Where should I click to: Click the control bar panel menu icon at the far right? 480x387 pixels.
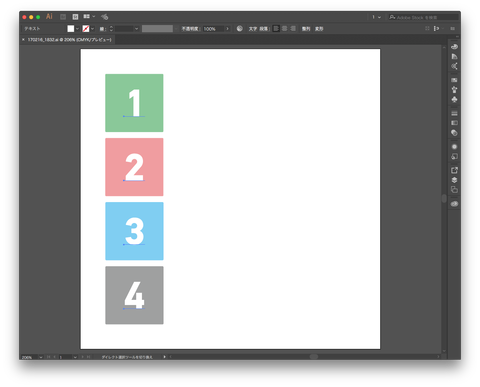[452, 29]
